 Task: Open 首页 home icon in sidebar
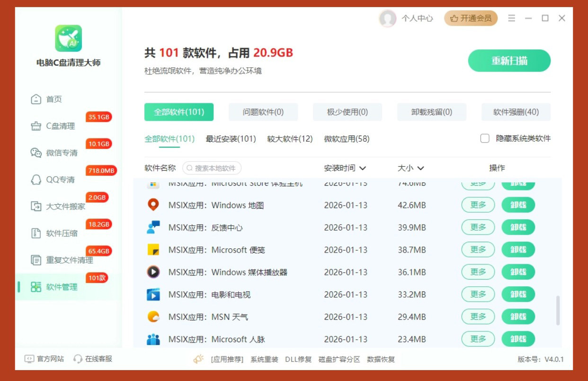pyautogui.click(x=36, y=99)
